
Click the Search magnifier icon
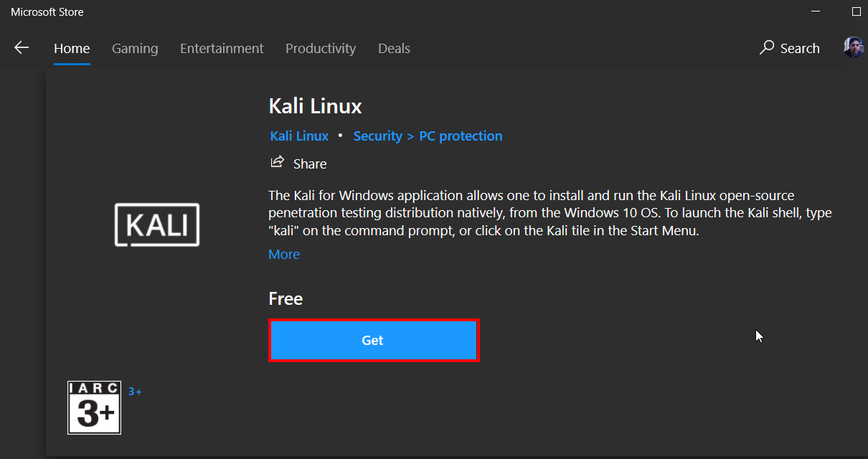(767, 48)
